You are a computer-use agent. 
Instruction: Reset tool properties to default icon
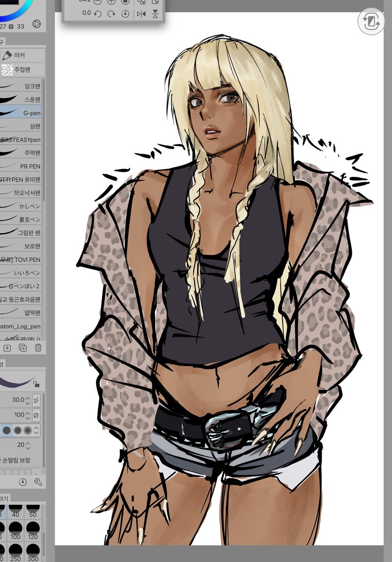[23, 482]
